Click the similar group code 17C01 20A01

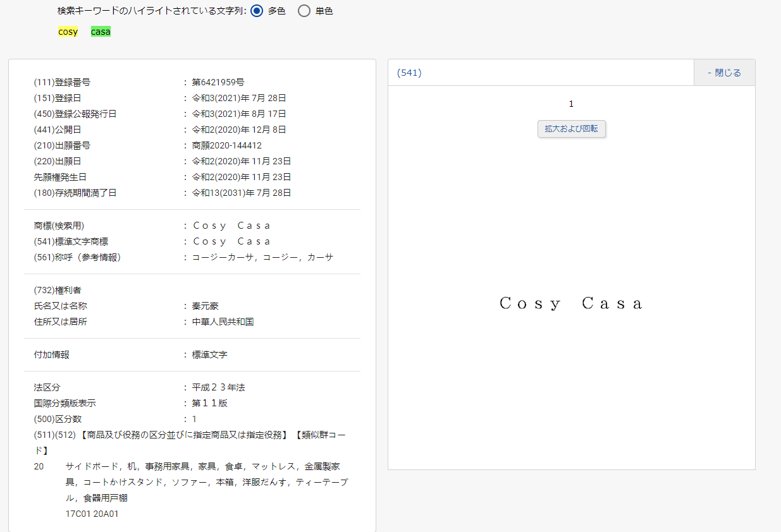tap(92, 514)
